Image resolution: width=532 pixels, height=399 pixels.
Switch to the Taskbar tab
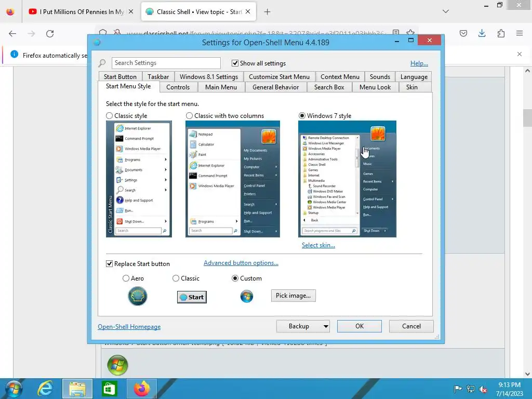pos(158,77)
